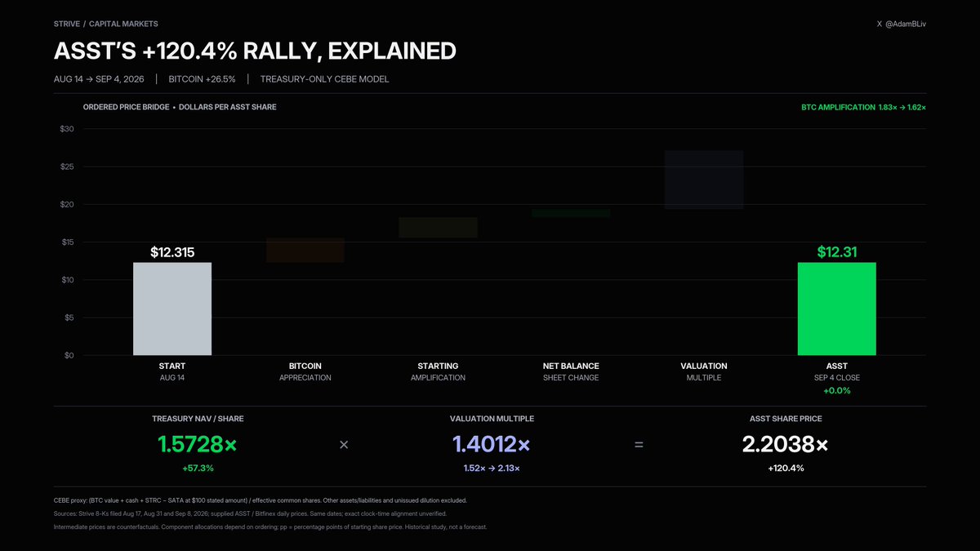This screenshot has height=551, width=980.
Task: Click the Valuation Multiple bridge bar
Action: click(x=704, y=180)
